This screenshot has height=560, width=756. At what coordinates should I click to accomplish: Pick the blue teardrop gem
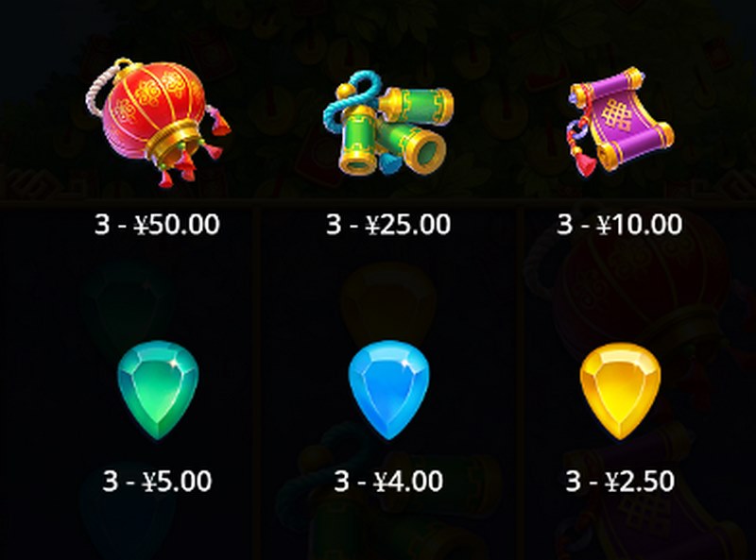pyautogui.click(x=388, y=390)
